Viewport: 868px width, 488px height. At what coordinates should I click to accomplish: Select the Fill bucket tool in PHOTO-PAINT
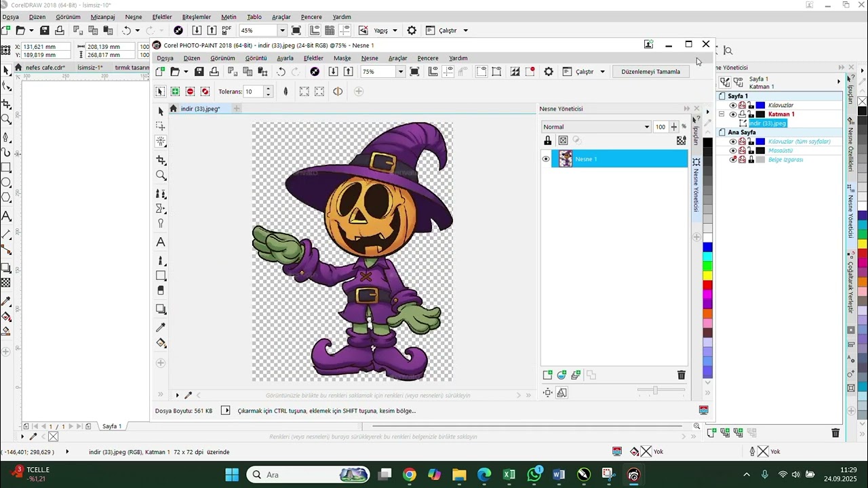(161, 343)
